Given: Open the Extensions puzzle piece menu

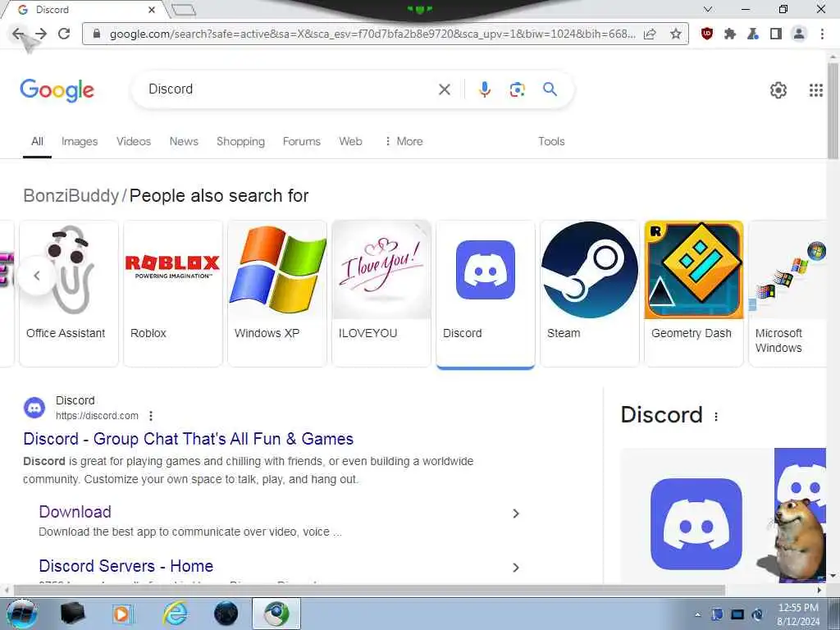Looking at the screenshot, I should click(x=729, y=34).
